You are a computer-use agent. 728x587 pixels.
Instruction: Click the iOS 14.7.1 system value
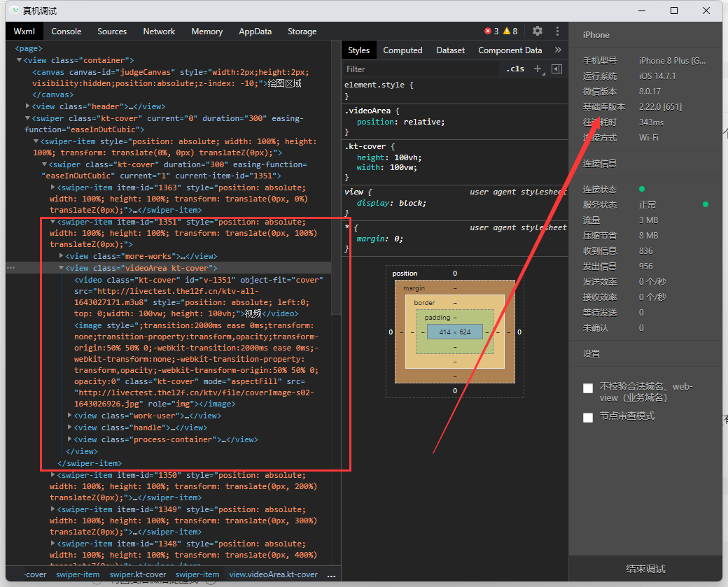[657, 76]
